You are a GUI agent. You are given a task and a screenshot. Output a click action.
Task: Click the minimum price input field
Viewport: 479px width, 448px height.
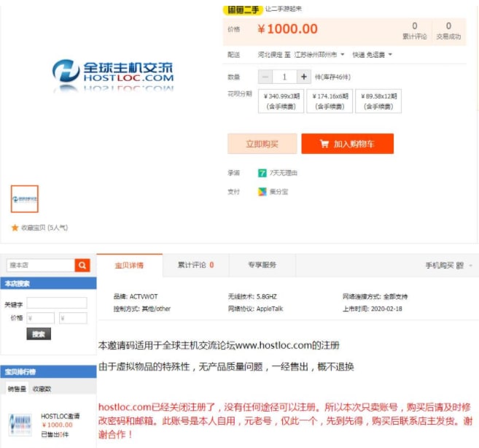[41, 318]
